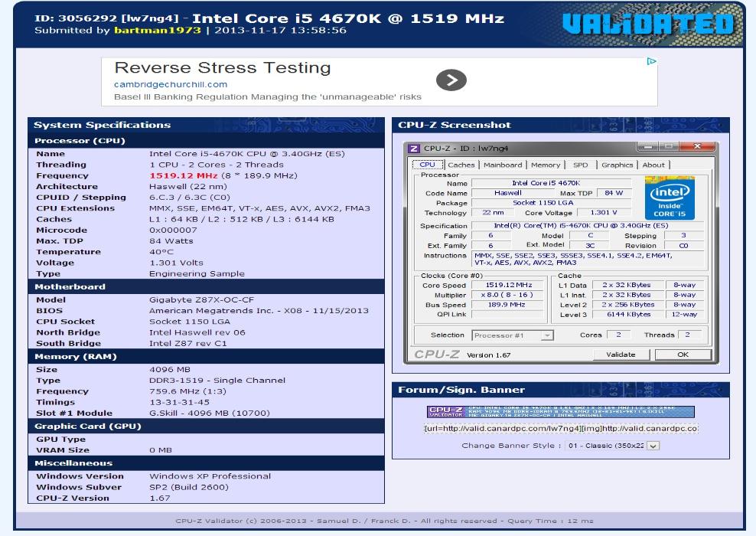756x536 pixels.
Task: Click the Intel inside Core i5 logo
Action: 670,198
